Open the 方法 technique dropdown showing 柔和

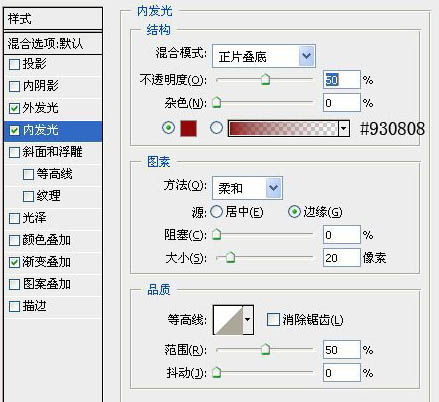[247, 188]
